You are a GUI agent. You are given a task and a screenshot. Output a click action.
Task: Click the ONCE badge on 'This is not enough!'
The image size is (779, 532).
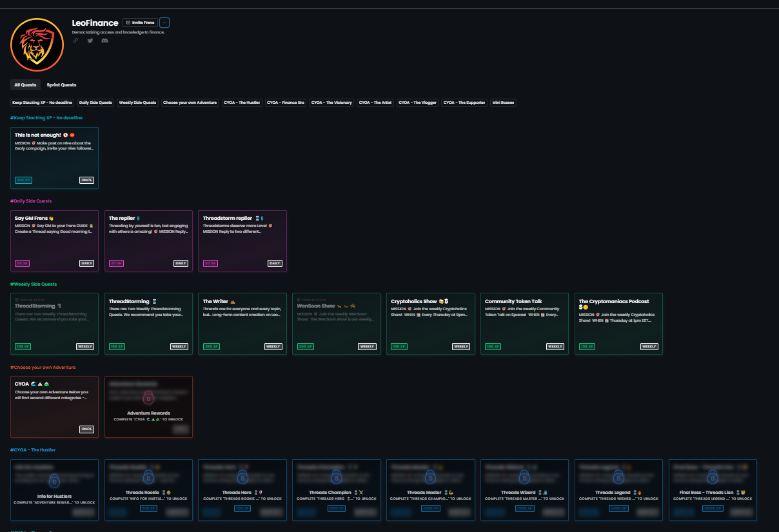(86, 180)
